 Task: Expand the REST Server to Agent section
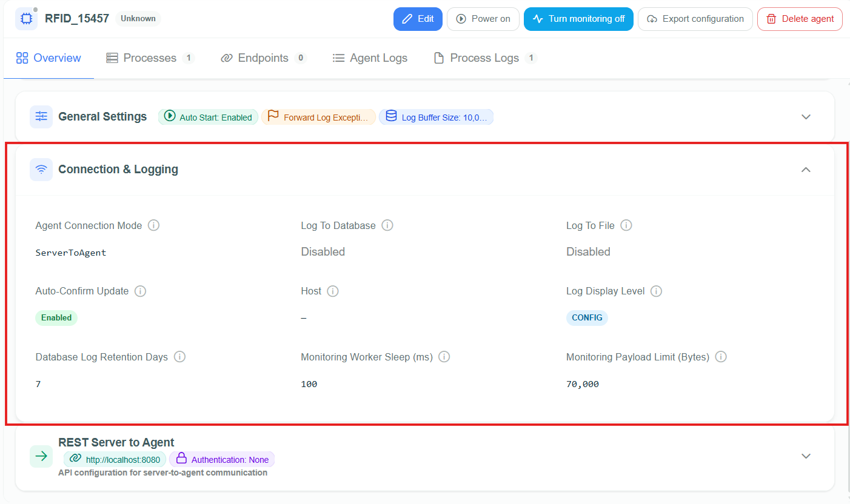tap(806, 456)
